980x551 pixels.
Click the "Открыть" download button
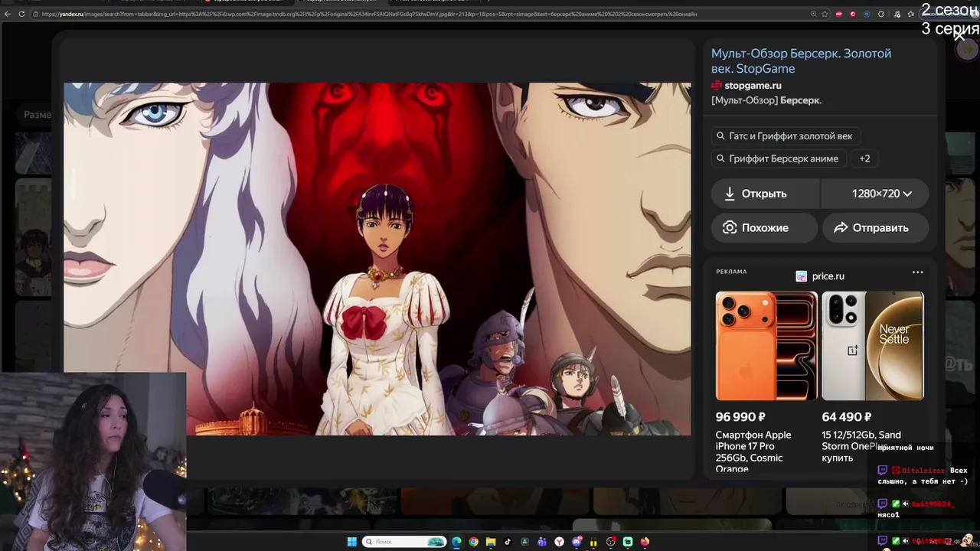[766, 194]
